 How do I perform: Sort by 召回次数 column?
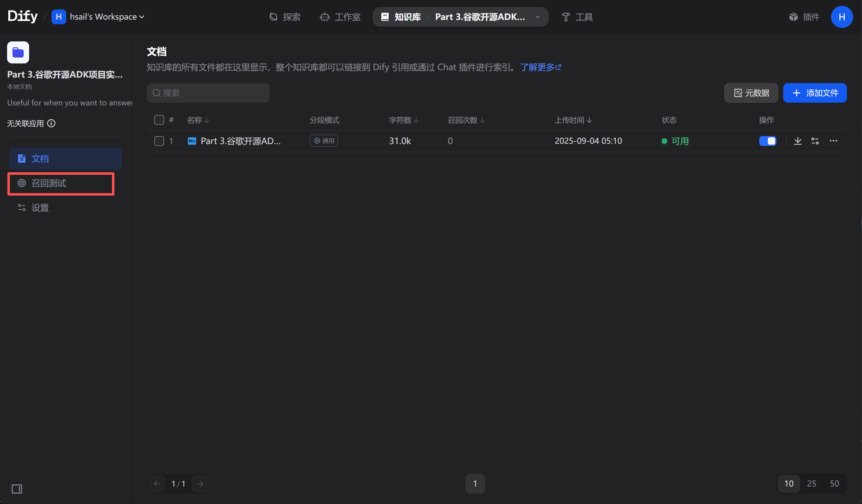pos(466,120)
